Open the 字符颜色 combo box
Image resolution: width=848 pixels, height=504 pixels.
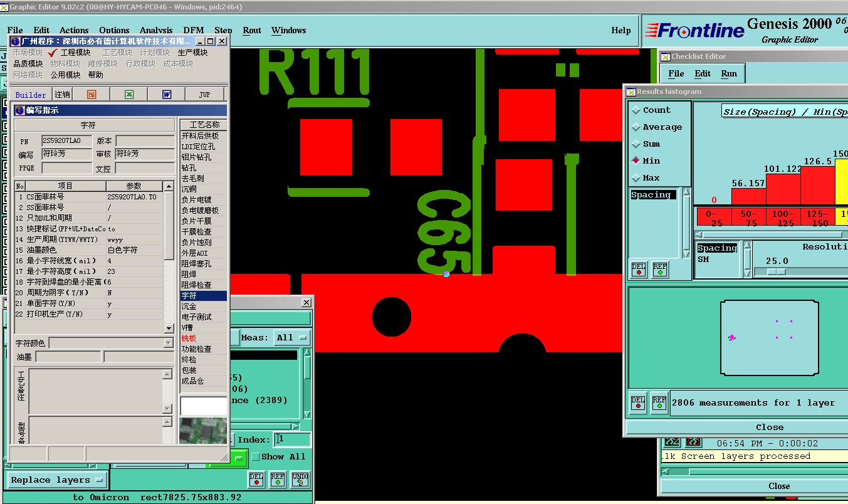(111, 343)
